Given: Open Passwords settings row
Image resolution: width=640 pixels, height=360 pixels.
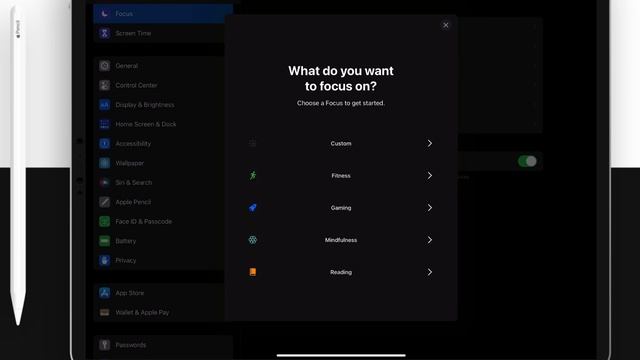Looking at the screenshot, I should click(163, 345).
